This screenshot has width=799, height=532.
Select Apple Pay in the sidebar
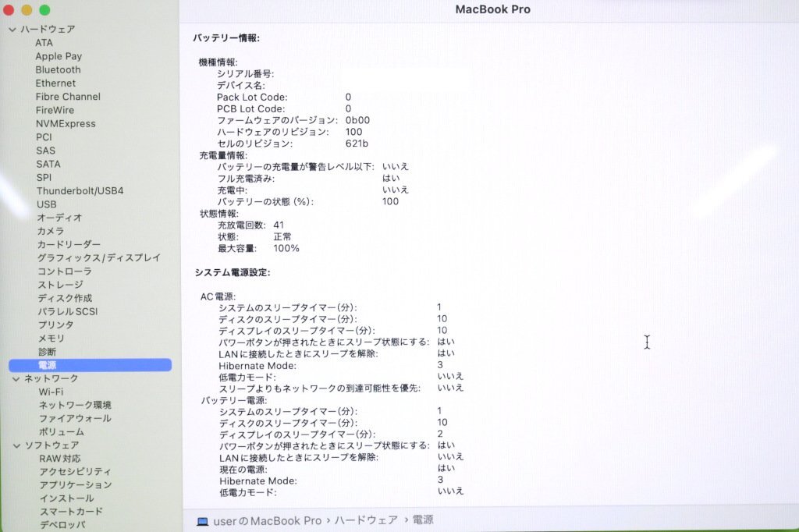coord(59,56)
